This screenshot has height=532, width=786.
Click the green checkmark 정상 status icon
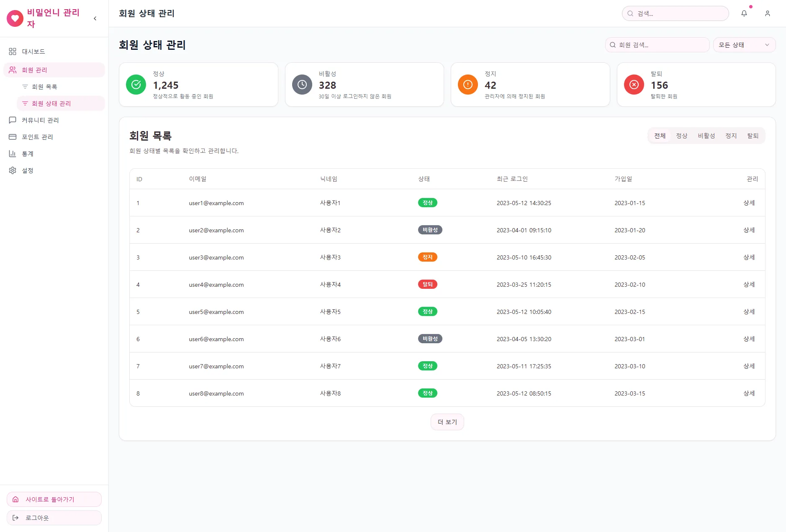tap(136, 85)
